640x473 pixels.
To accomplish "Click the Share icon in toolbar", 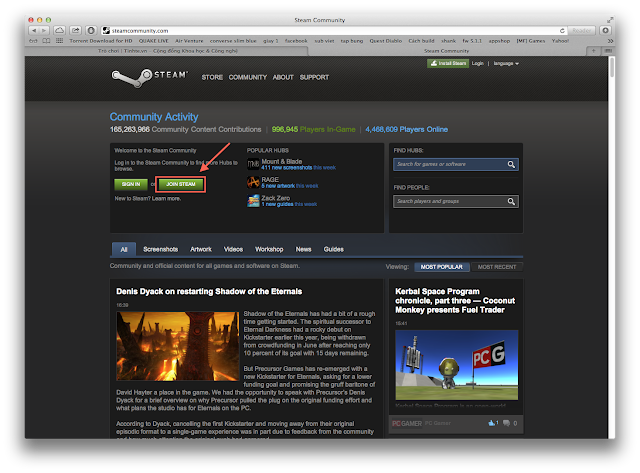I will [x=76, y=30].
